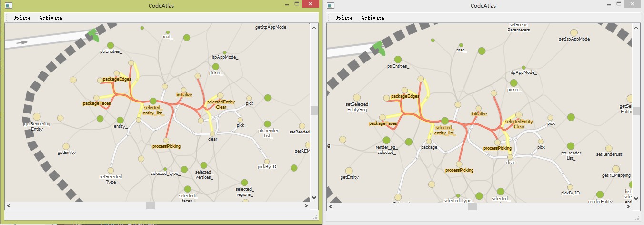The width and height of the screenshot is (644, 225).
Task: Click setSelected Type node circle in left window
Action: click(111, 170)
